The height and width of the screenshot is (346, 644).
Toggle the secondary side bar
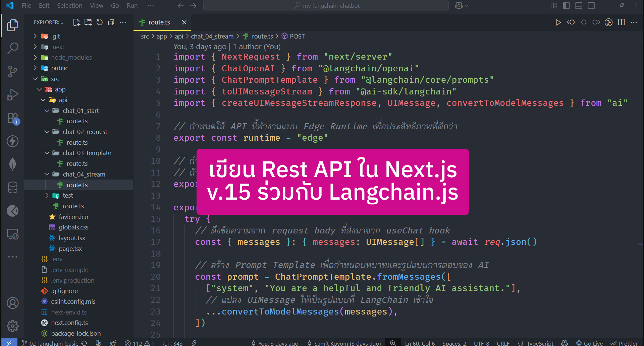[591, 6]
